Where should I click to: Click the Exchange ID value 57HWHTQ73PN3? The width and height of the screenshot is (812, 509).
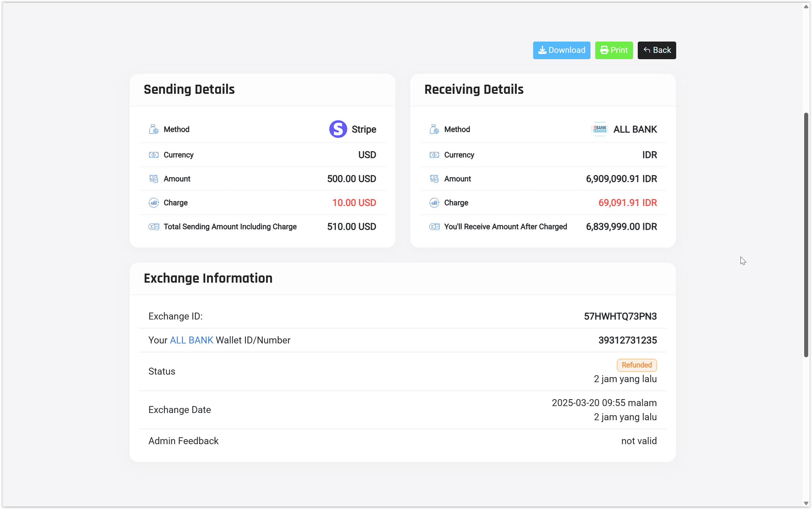click(x=620, y=316)
